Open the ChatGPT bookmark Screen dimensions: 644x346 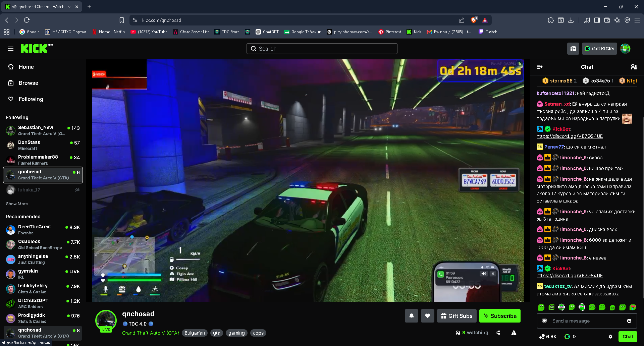click(x=267, y=32)
